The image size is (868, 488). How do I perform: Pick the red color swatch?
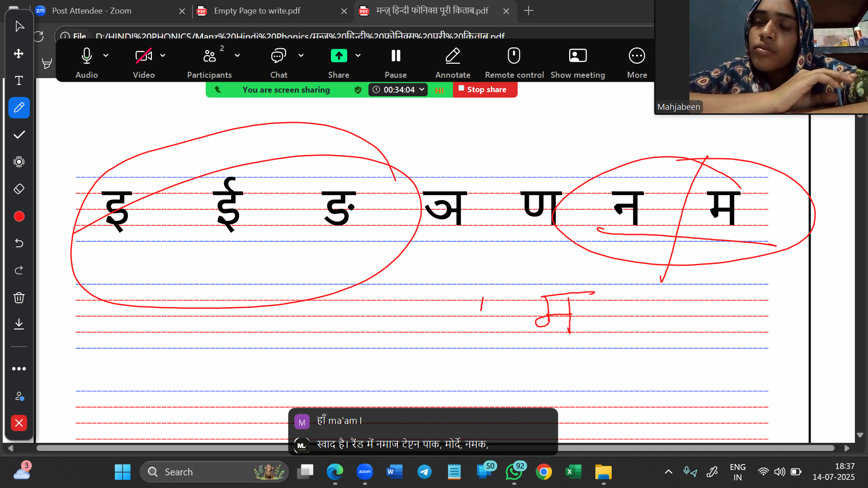click(19, 216)
